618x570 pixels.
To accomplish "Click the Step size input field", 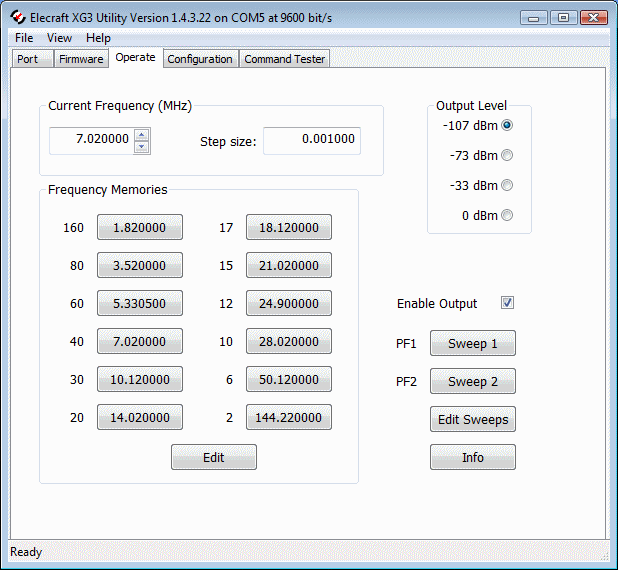I will [312, 141].
